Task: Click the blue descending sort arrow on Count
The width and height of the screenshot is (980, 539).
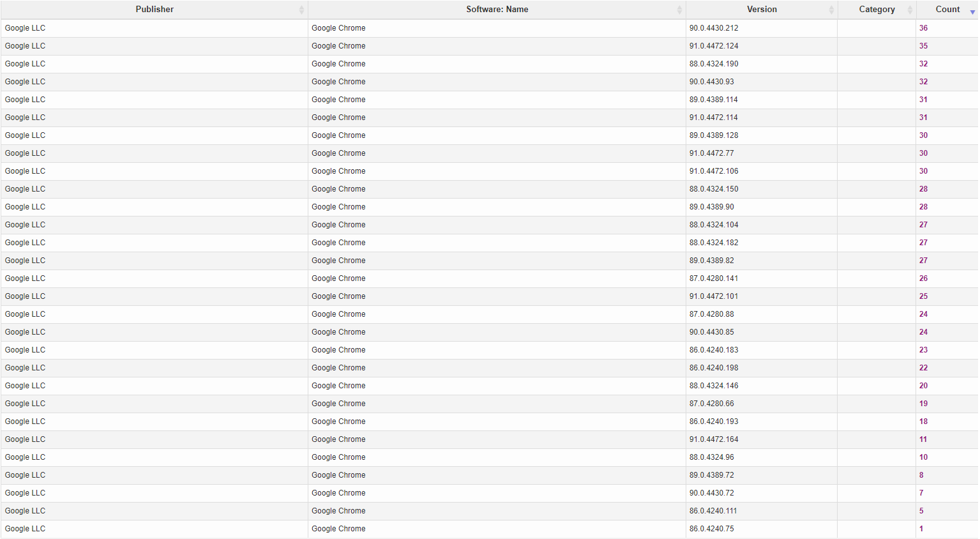Action: [973, 11]
